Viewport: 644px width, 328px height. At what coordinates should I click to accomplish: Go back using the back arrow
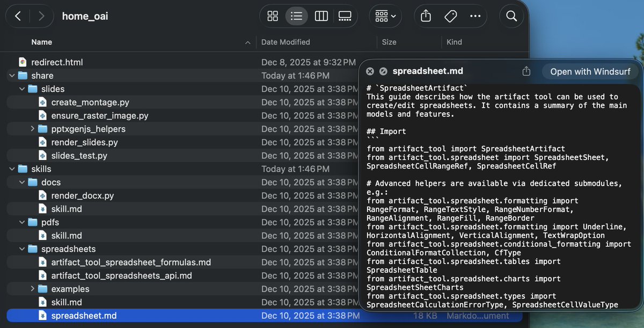click(18, 16)
